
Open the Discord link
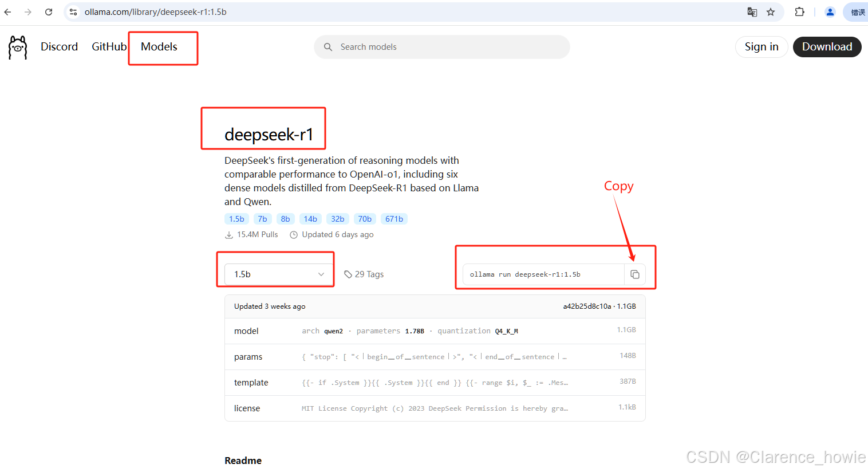(x=59, y=47)
